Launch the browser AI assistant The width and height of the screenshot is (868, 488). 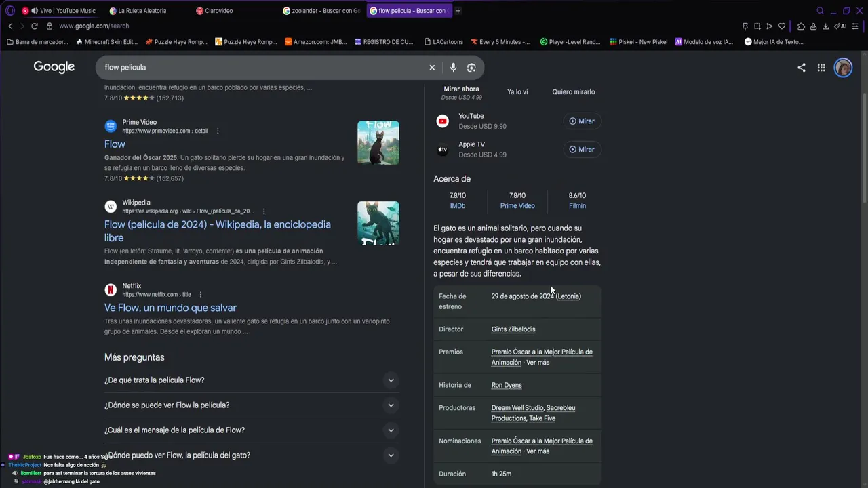[841, 26]
